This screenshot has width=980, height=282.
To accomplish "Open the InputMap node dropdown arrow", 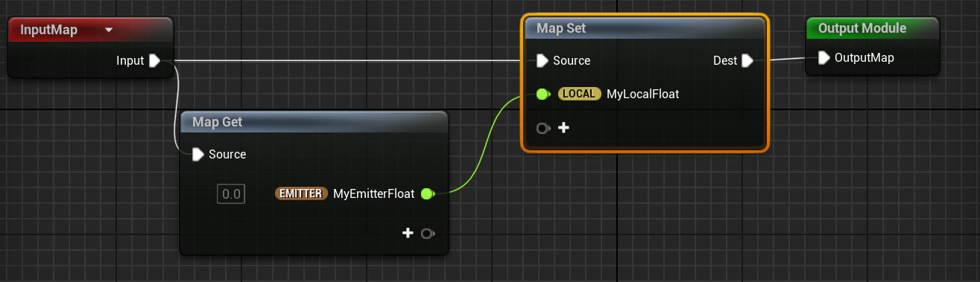I will [x=109, y=31].
